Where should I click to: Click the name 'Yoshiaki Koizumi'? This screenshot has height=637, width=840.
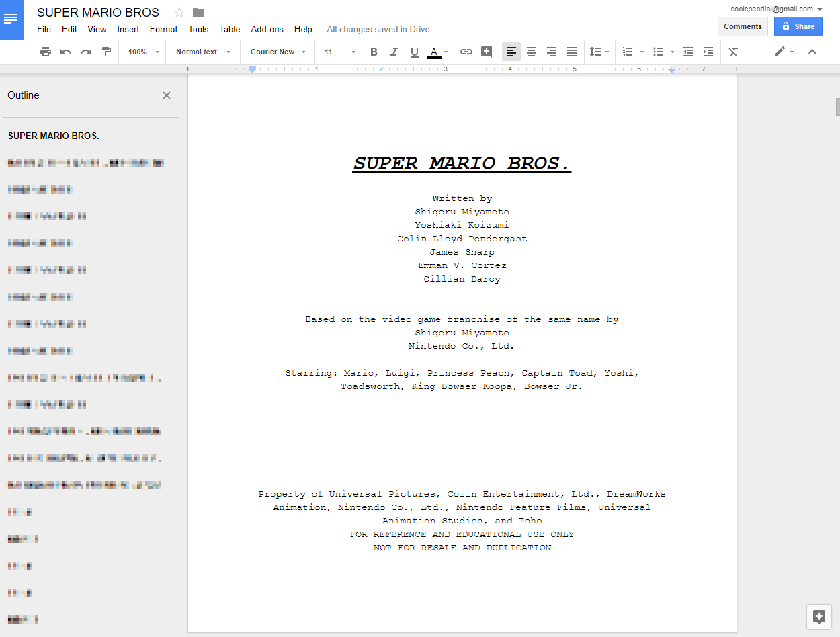pyautogui.click(x=462, y=225)
